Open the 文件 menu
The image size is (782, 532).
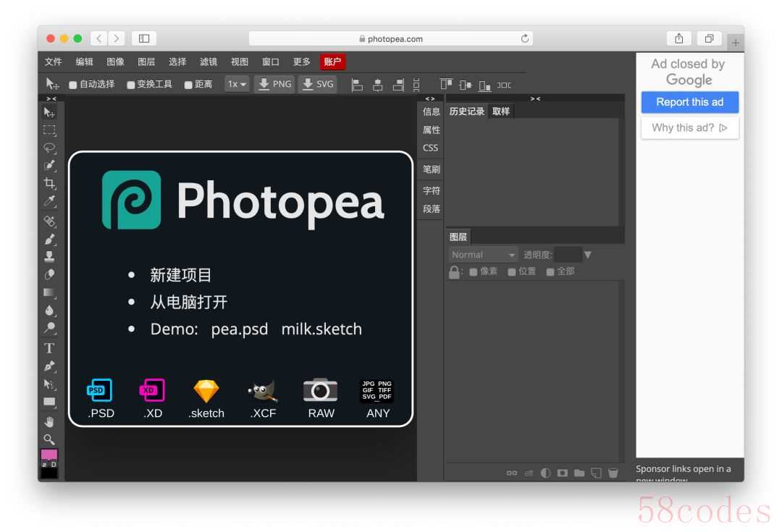pyautogui.click(x=53, y=62)
